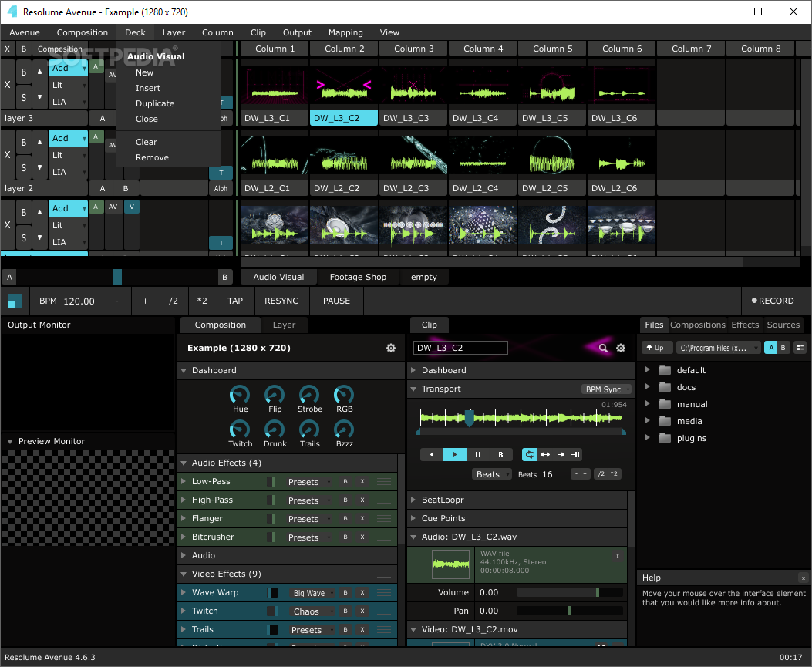Adjust the Drunk dashboard knob

275,430
